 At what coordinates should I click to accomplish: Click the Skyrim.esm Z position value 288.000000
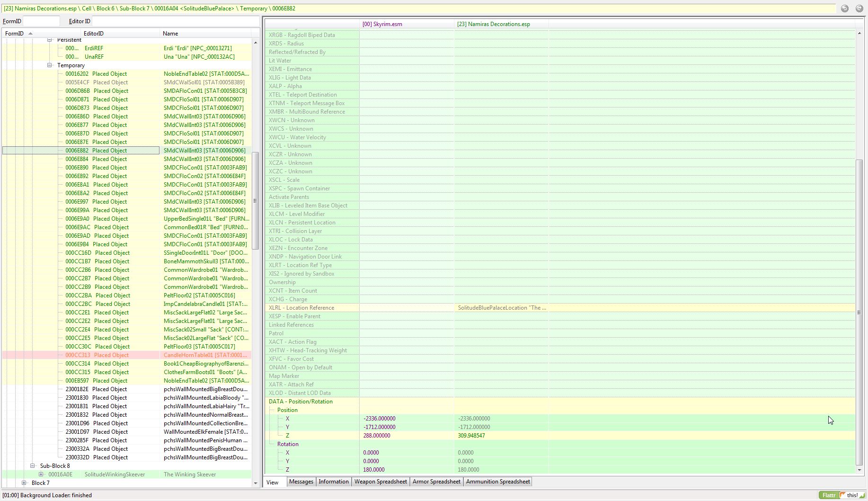click(x=377, y=436)
